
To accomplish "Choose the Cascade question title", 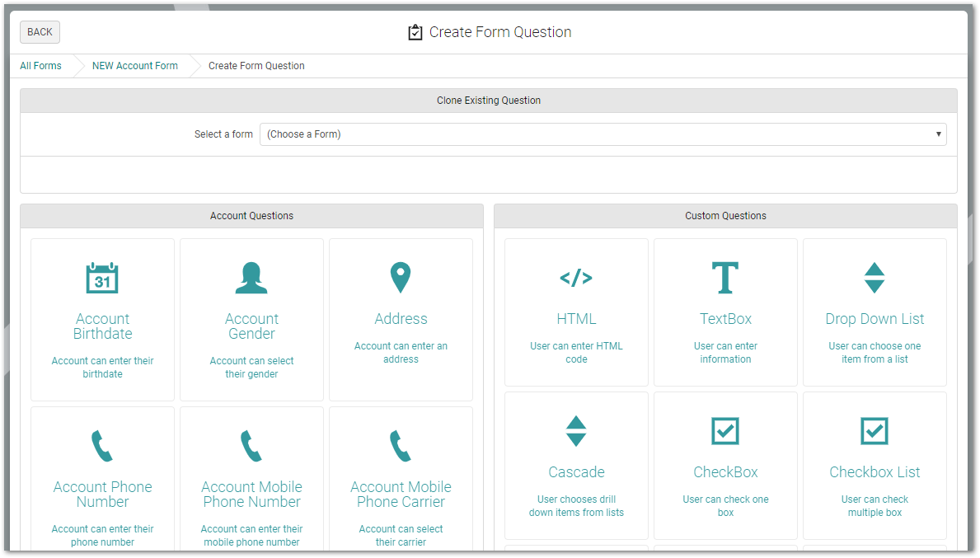I will [x=576, y=471].
